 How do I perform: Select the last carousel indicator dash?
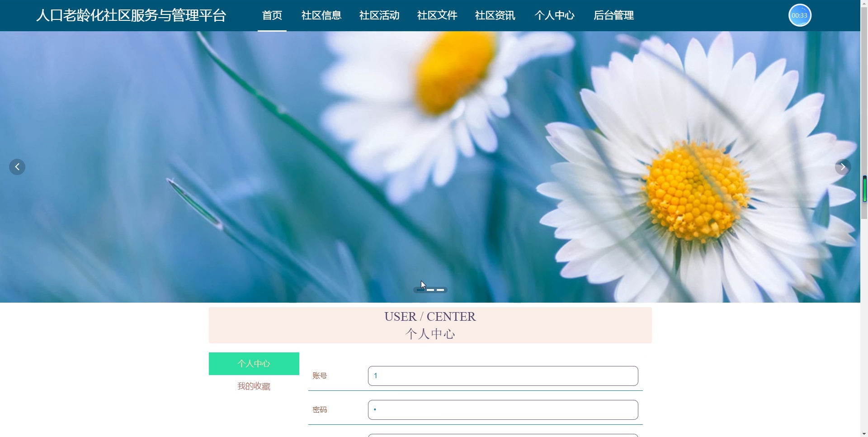pyautogui.click(x=440, y=290)
